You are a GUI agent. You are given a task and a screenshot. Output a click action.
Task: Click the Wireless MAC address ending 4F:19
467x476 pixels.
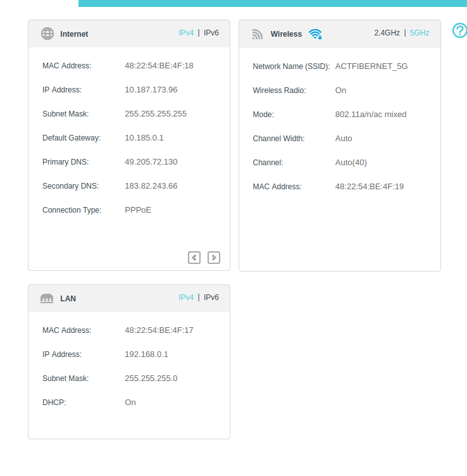[370, 187]
